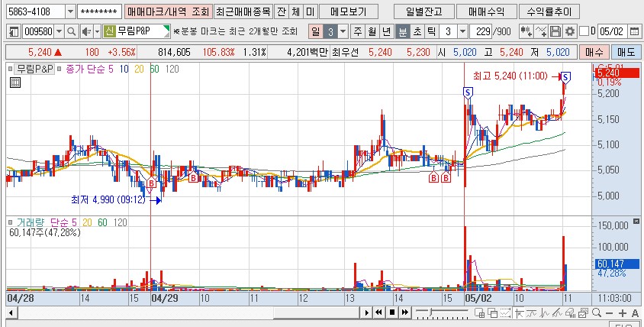Toggle the 년 (yearly) period button
The width and height of the screenshot is (644, 327).
tap(386, 31)
